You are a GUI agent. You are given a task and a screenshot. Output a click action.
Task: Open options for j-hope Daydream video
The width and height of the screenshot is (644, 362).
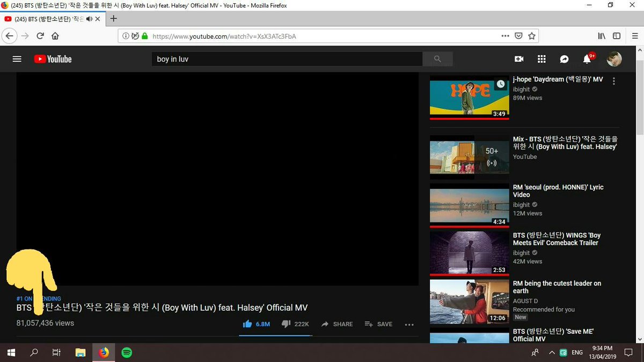point(614,81)
